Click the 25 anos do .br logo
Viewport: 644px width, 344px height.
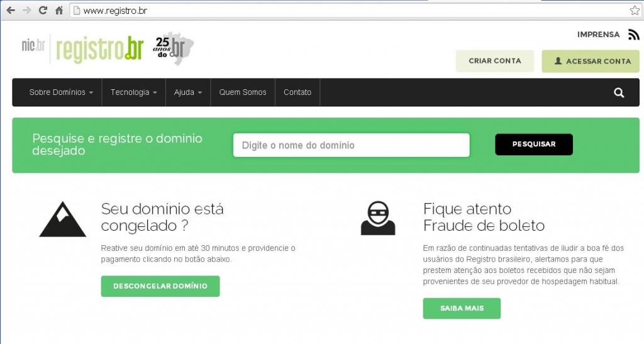pyautogui.click(x=173, y=48)
